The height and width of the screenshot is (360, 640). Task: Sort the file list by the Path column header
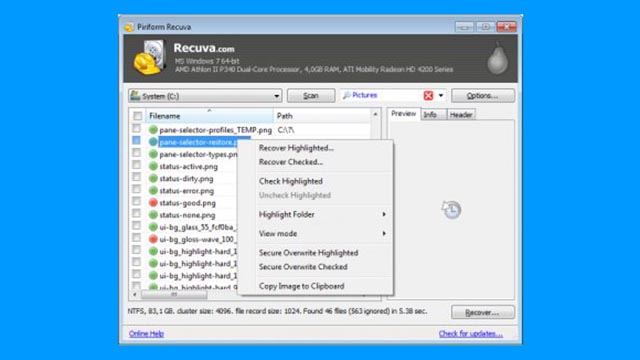click(x=322, y=116)
